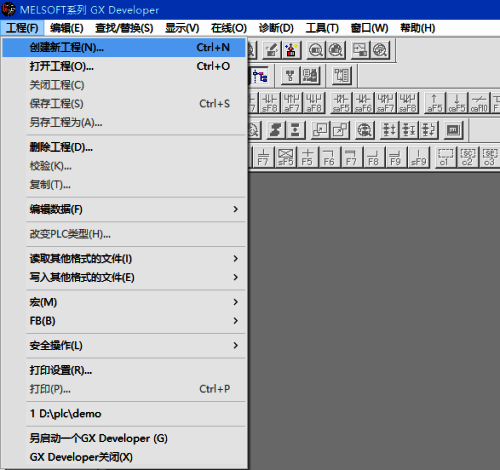Expand the 编辑数据(F) submenu arrow

coord(235,209)
